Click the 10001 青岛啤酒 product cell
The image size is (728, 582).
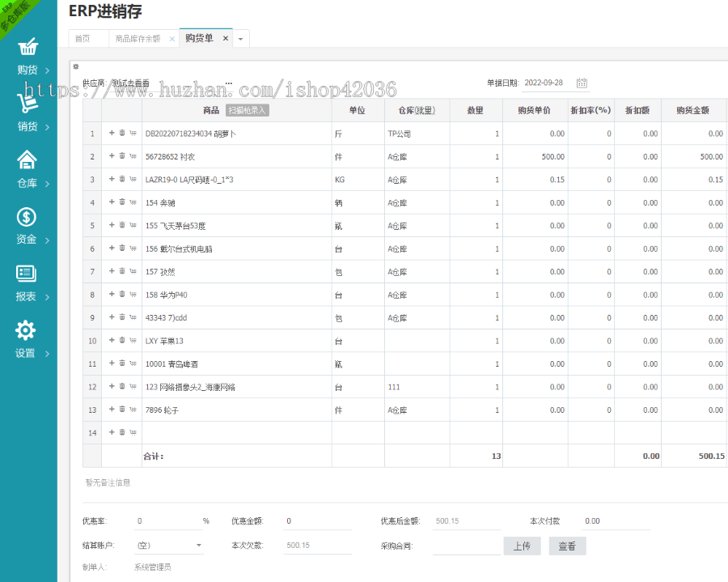(237, 364)
